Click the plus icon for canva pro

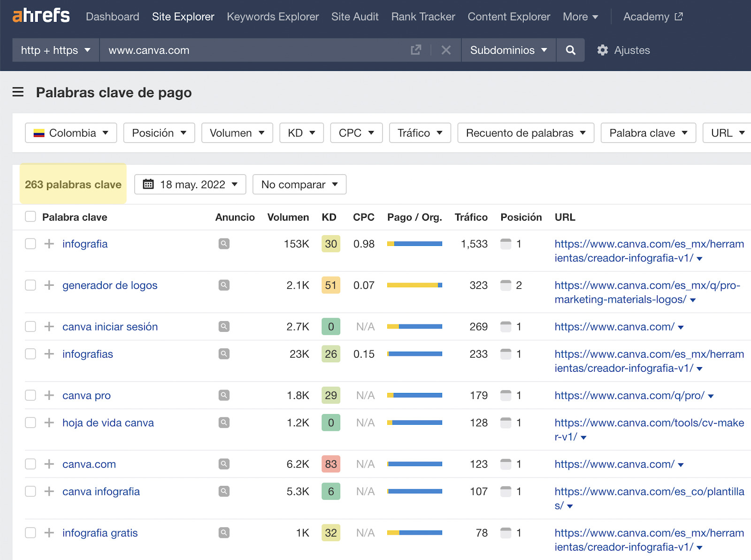(49, 395)
